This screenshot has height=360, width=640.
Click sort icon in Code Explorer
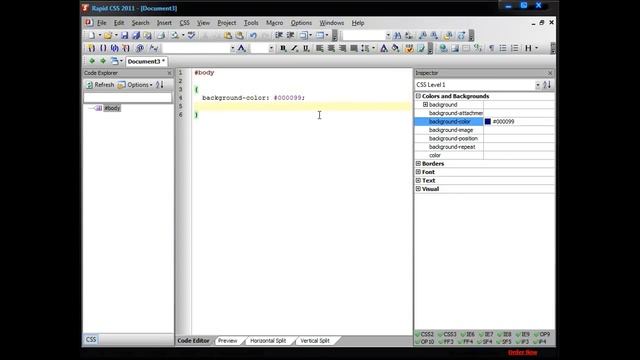[160, 84]
